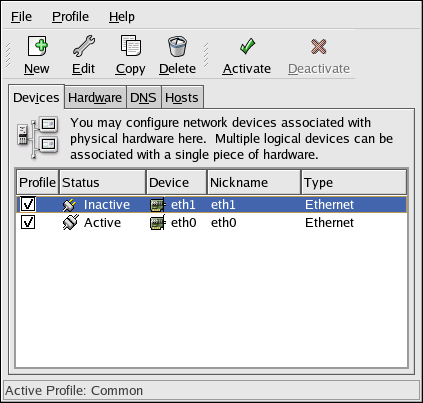The image size is (423, 403).
Task: Sort by the Type column header
Action: pyautogui.click(x=354, y=182)
